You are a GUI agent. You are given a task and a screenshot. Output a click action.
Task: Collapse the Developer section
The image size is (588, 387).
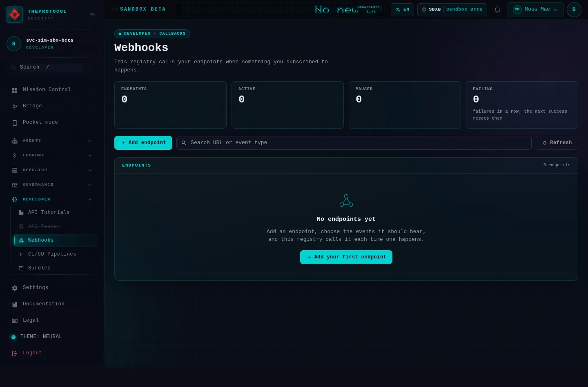coord(52,200)
